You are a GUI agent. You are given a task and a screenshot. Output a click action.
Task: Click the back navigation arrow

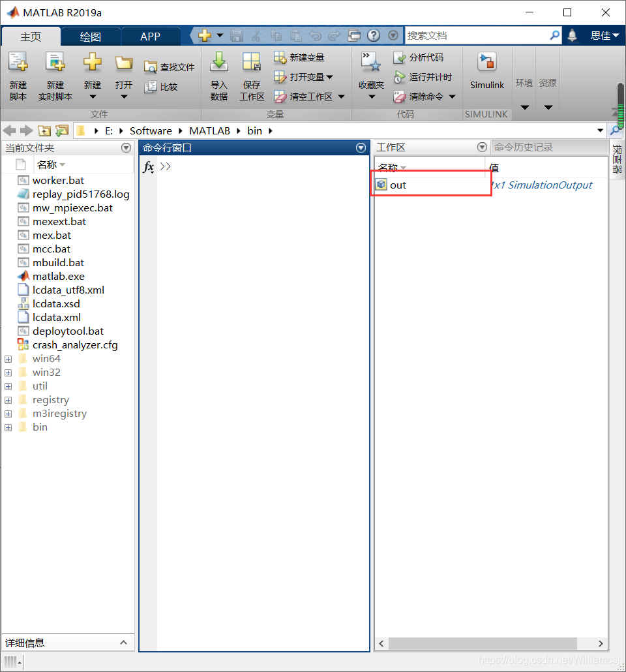(x=9, y=130)
